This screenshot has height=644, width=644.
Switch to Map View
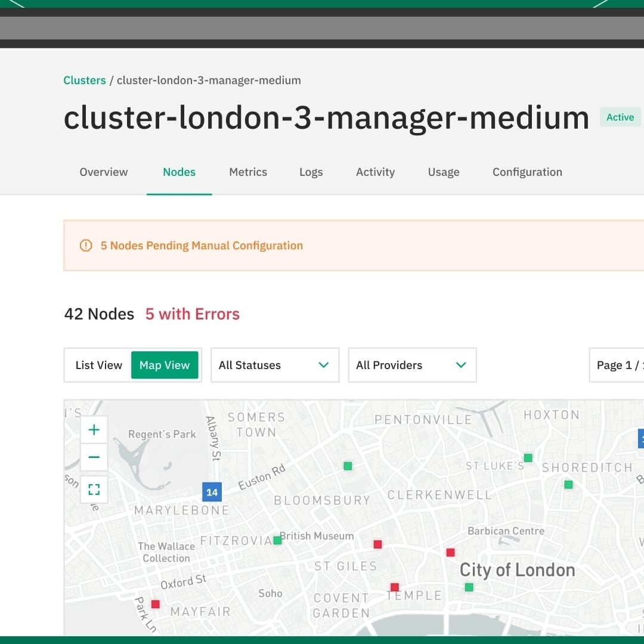point(165,365)
